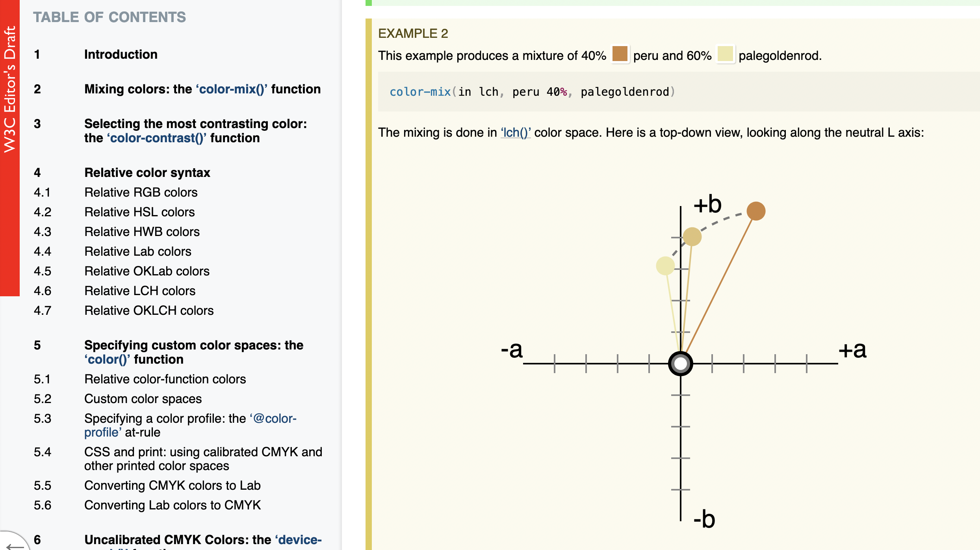Click 'Relative OKLab colors' in the contents
Viewport: 980px width, 550px height.
(x=147, y=271)
